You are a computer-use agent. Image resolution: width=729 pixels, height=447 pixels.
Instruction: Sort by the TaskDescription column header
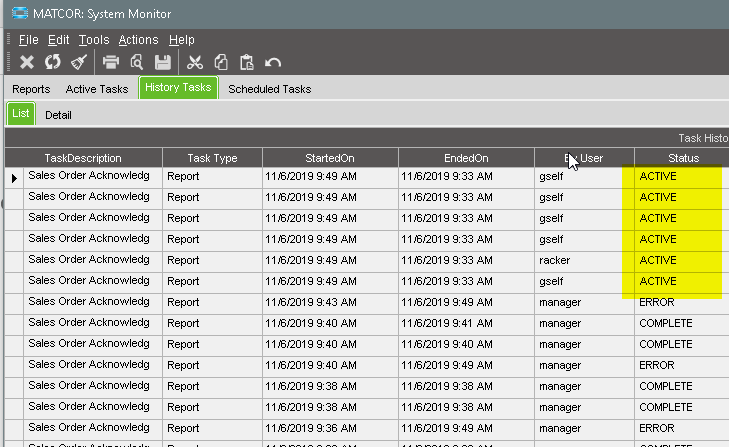click(x=83, y=158)
